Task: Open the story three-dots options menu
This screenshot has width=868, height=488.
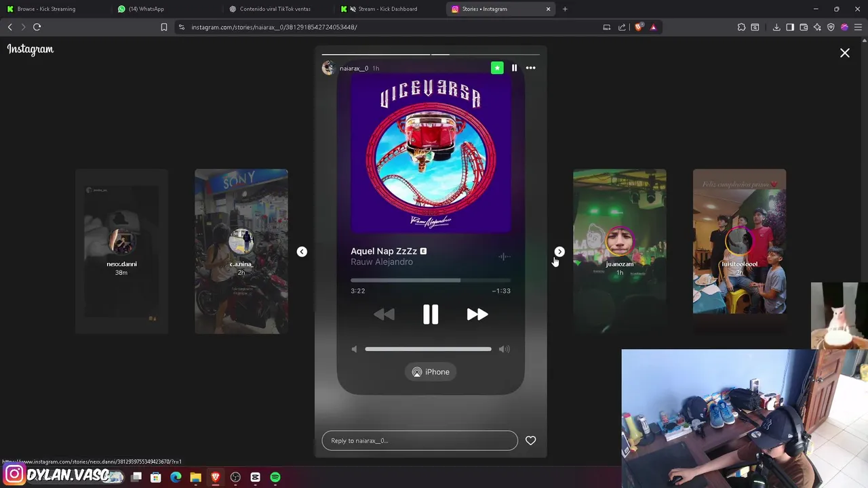Action: (x=530, y=68)
